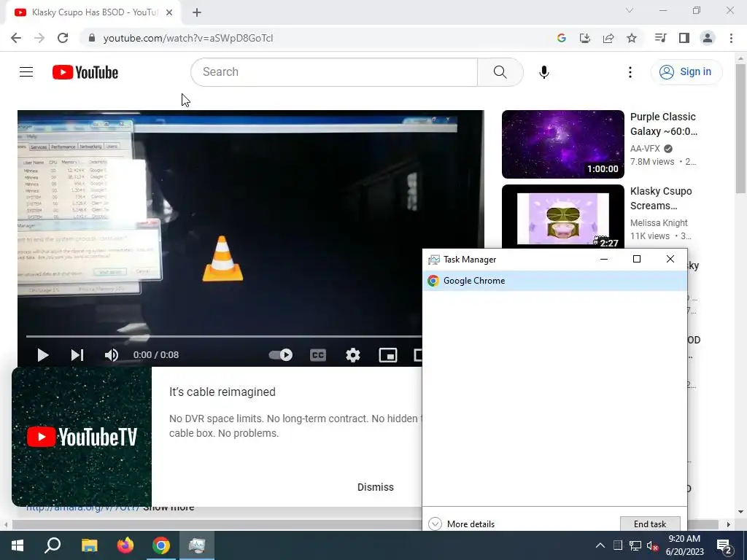
Task: Close the Klasky Csupo Has BSOD tab
Action: [169, 12]
